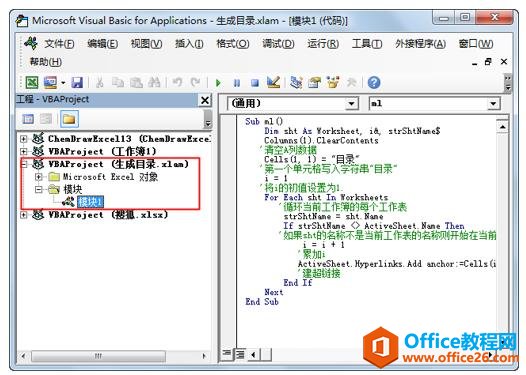Switch to Procedure View at the code window bottom
The width and height of the screenshot is (526, 375).
(x=227, y=354)
